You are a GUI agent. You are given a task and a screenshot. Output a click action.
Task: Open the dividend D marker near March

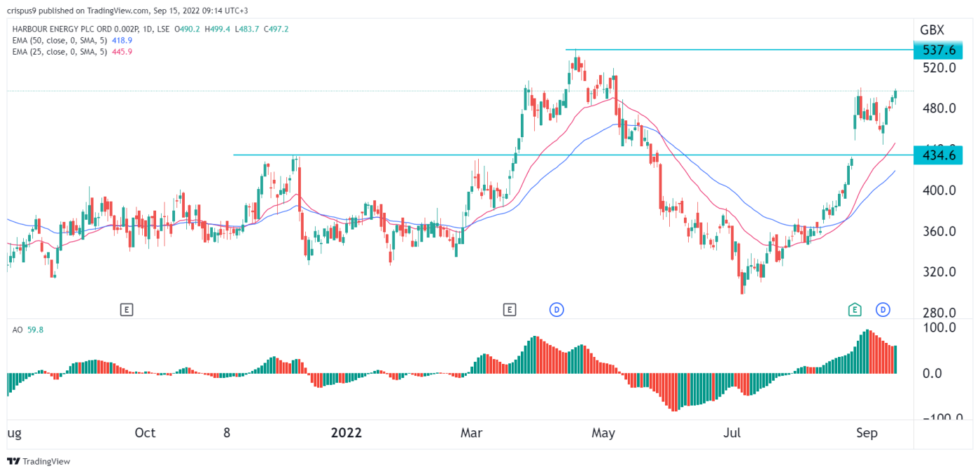(556, 309)
